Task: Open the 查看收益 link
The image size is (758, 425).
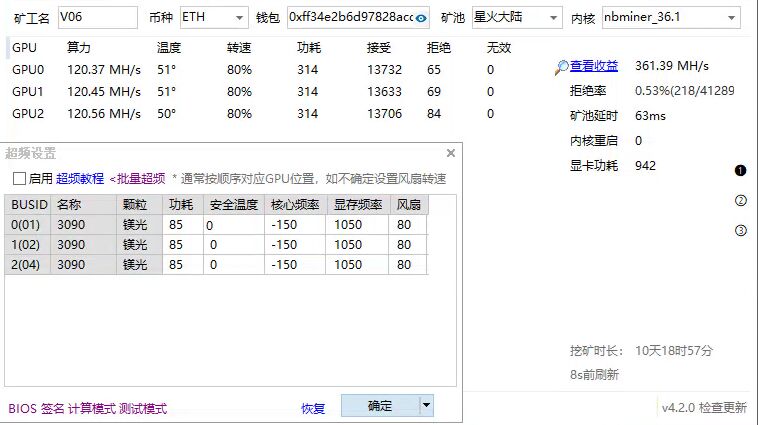Action: point(594,66)
